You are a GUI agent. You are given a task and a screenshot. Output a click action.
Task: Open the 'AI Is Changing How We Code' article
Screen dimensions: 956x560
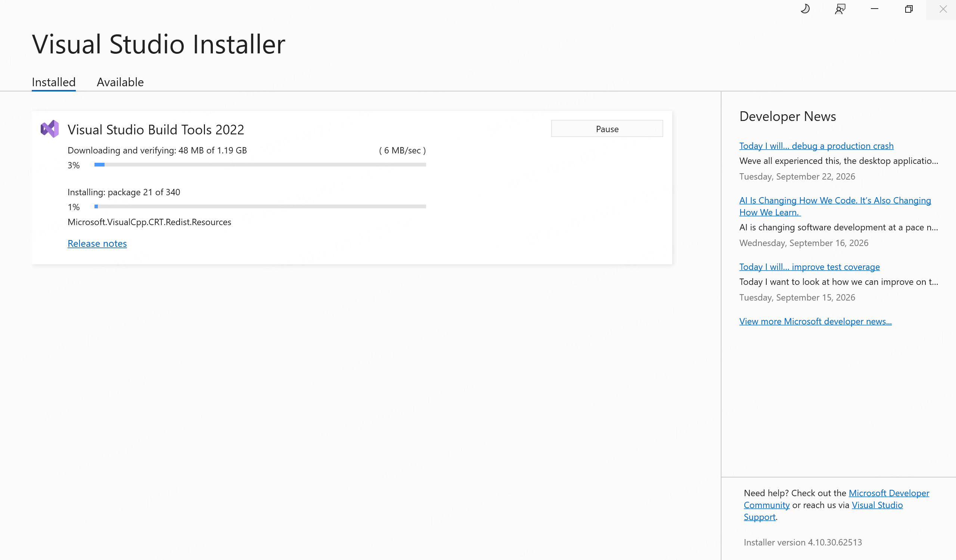[835, 206]
